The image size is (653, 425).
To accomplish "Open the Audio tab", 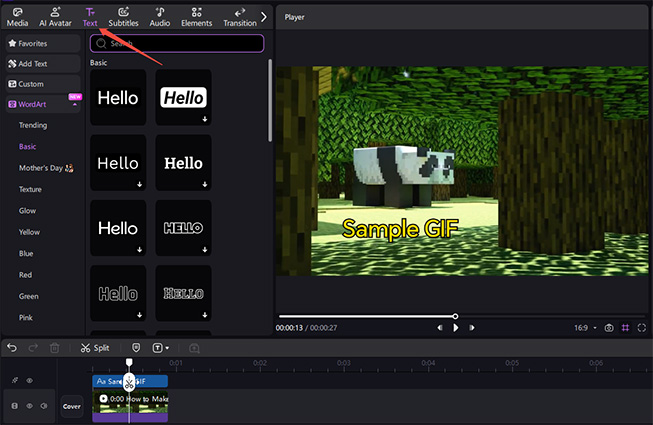I will pyautogui.click(x=160, y=17).
